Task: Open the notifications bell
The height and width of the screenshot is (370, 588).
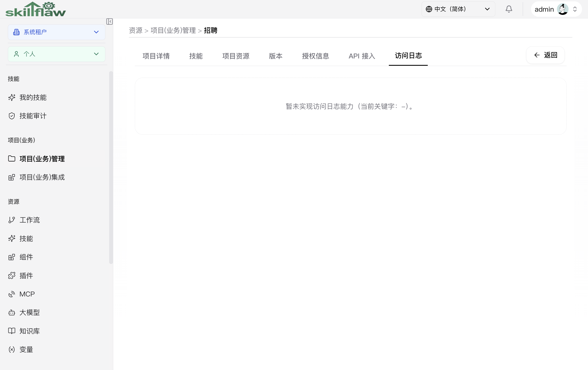Action: [x=509, y=9]
